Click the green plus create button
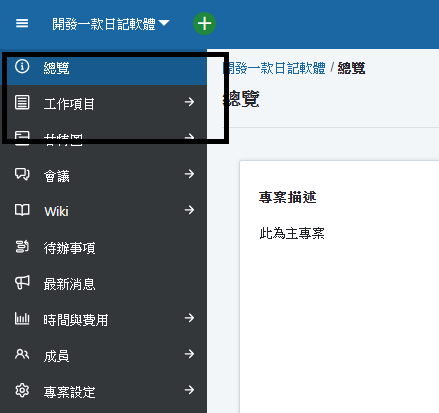Viewport: 439px width, 413px height. tap(204, 24)
